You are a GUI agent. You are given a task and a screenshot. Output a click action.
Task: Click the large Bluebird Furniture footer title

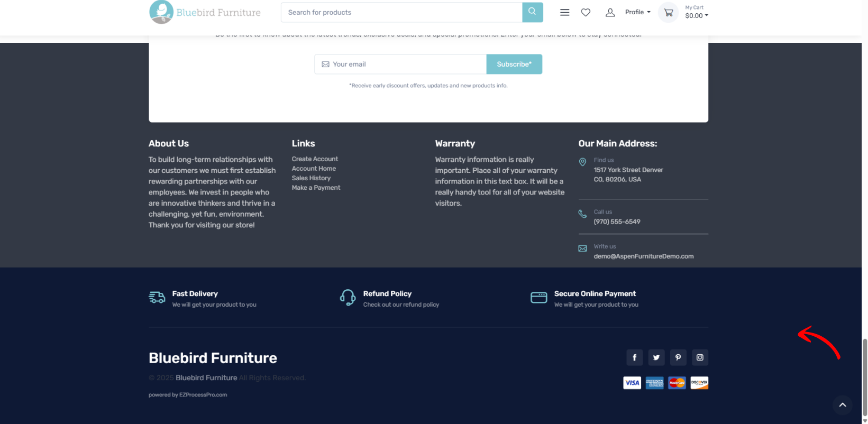(213, 358)
